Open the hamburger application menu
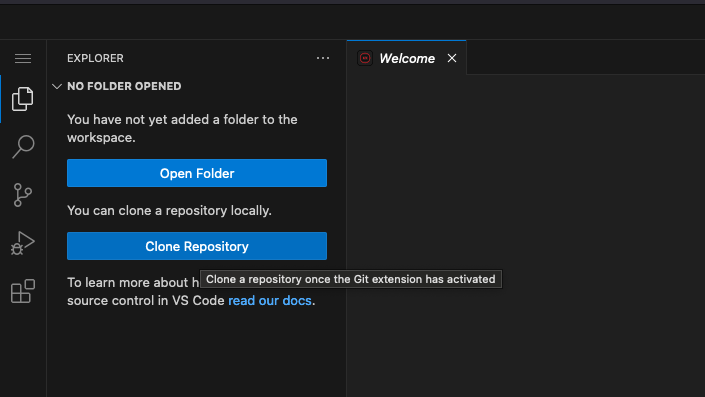 point(23,58)
